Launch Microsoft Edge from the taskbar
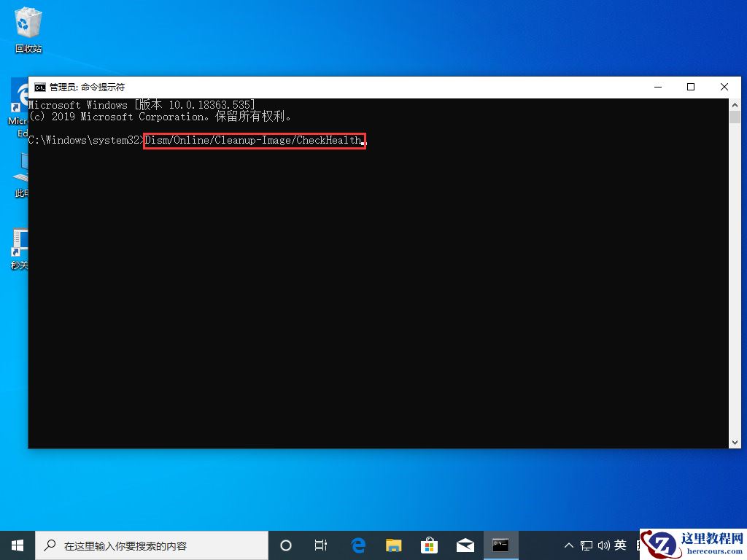The width and height of the screenshot is (747, 560). 357,545
